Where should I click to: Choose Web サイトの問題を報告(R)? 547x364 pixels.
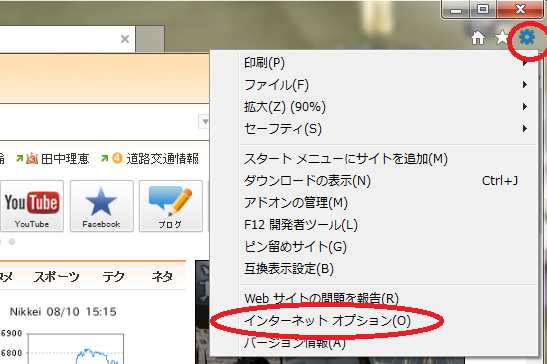pos(388,299)
